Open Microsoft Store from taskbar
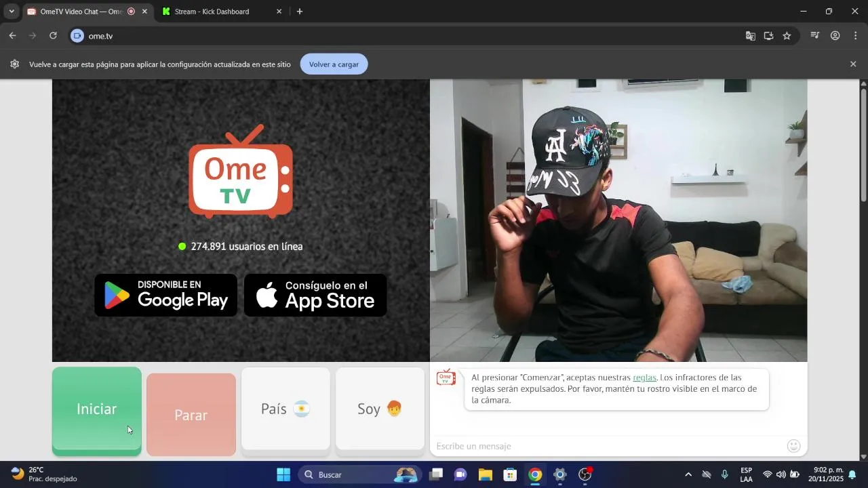This screenshot has width=868, height=488. [510, 474]
